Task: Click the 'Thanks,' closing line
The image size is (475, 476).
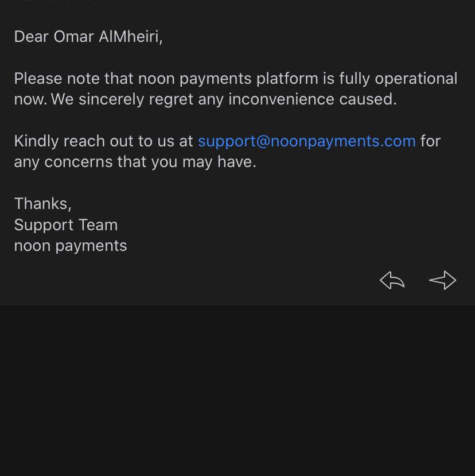Action: point(43,204)
